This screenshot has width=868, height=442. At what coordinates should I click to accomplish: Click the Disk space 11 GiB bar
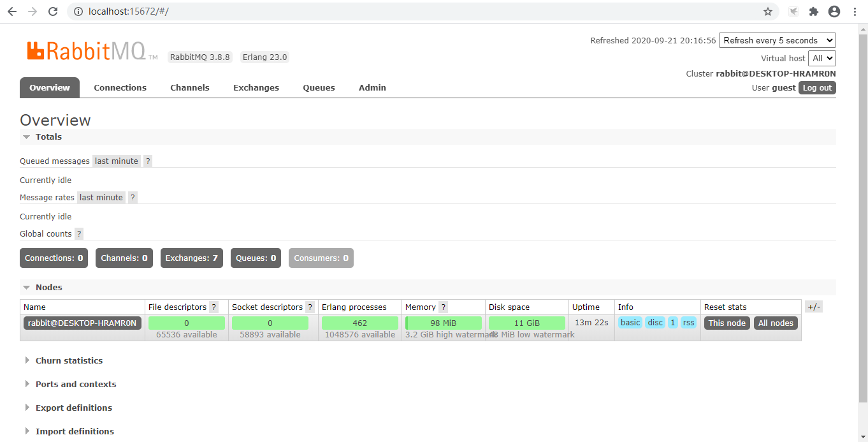527,323
